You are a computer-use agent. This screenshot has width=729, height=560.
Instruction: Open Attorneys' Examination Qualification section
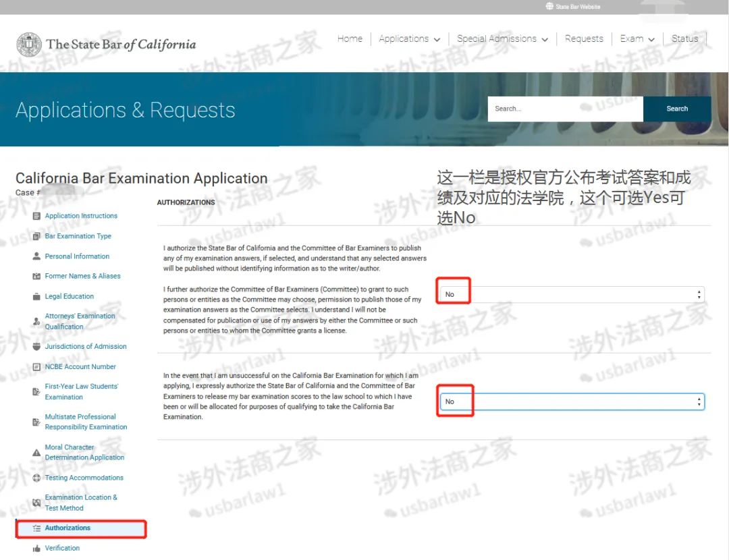[80, 321]
